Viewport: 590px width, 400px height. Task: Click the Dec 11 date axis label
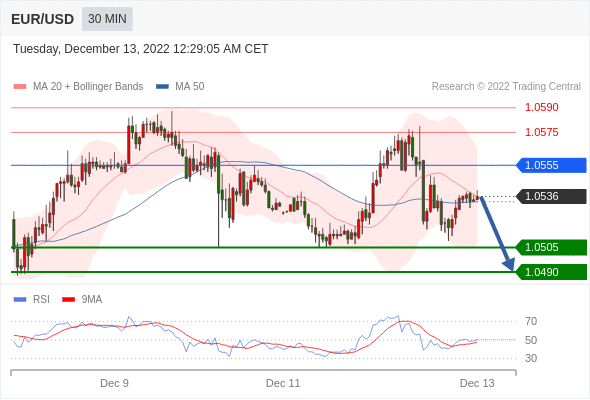(283, 383)
